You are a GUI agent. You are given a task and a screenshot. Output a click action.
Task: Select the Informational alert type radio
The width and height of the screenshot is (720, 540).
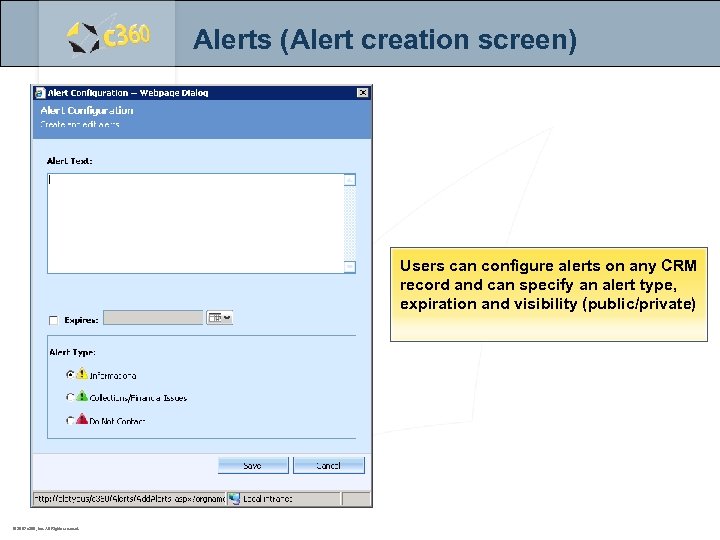(x=70, y=375)
